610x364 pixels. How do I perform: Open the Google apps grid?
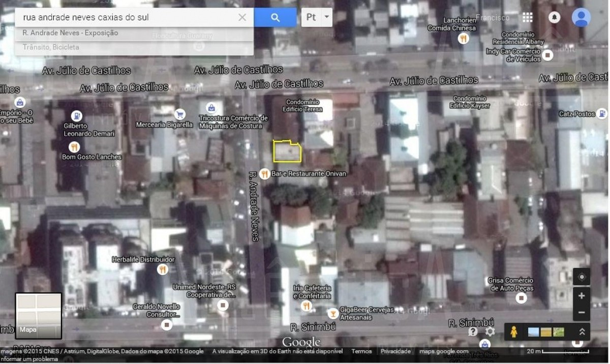[528, 17]
